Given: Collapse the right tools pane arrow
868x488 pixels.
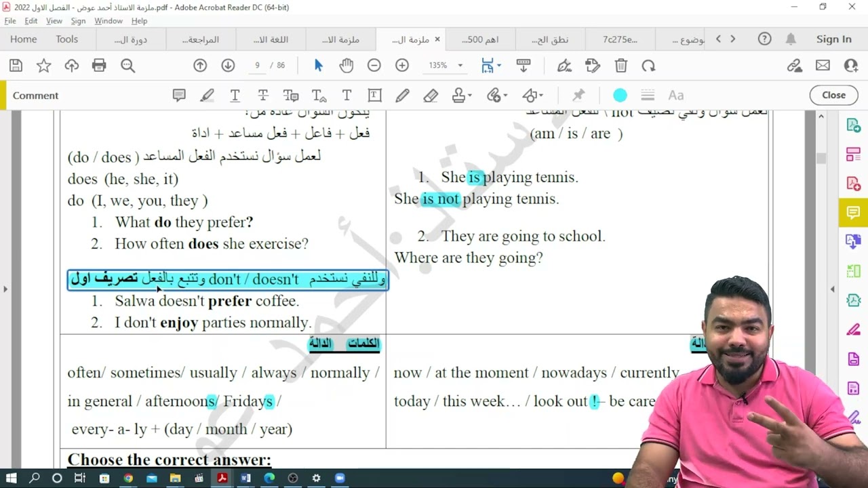Looking at the screenshot, I should 833,289.
